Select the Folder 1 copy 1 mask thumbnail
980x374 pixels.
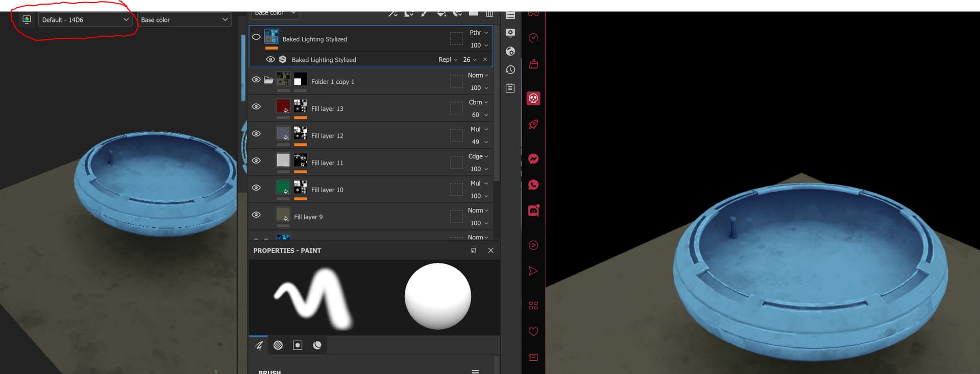coord(300,79)
